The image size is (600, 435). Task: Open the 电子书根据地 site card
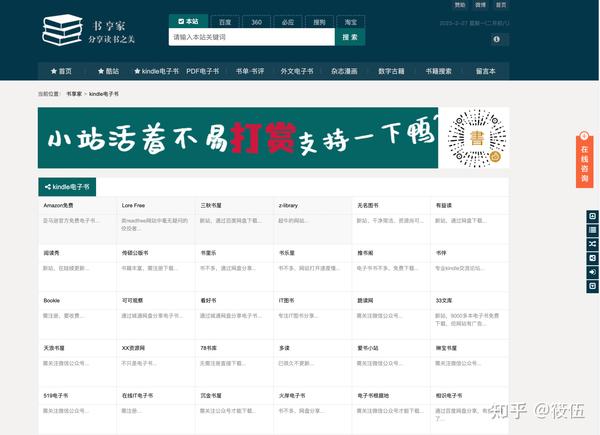point(391,410)
